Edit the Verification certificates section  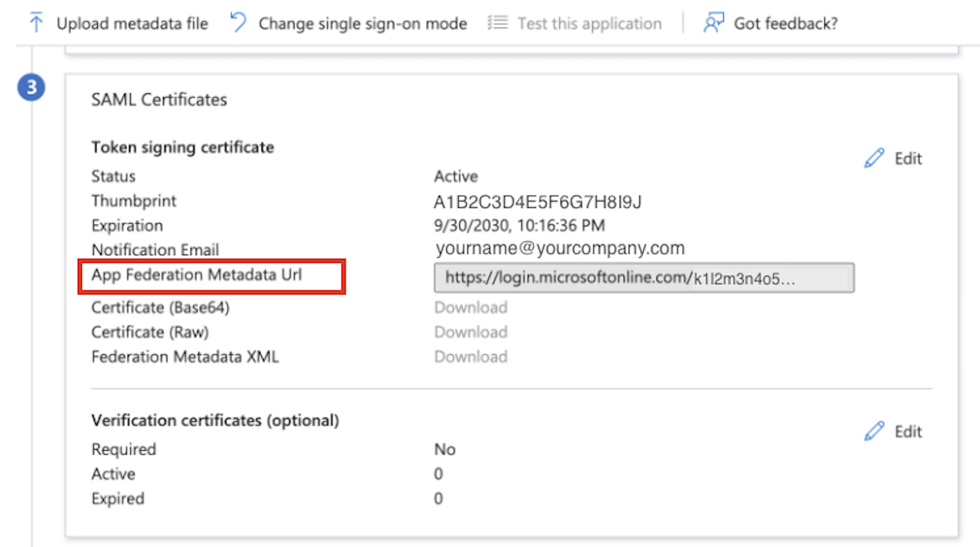(908, 432)
